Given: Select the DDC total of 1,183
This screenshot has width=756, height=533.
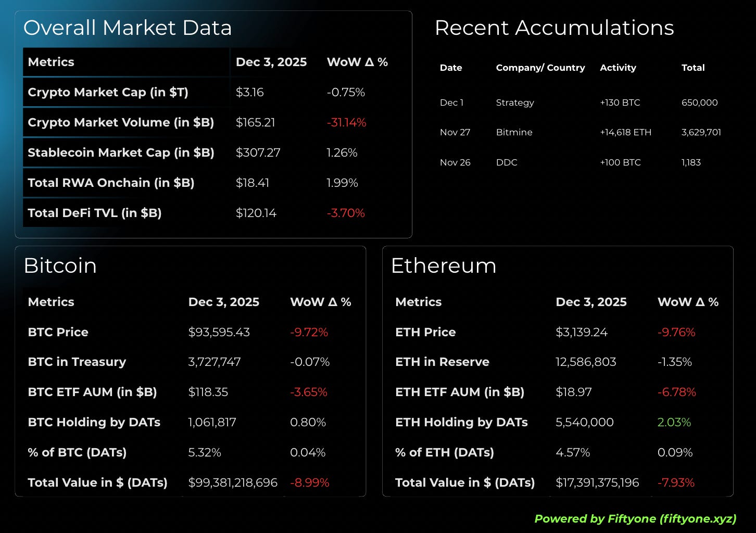Looking at the screenshot, I should 691,162.
